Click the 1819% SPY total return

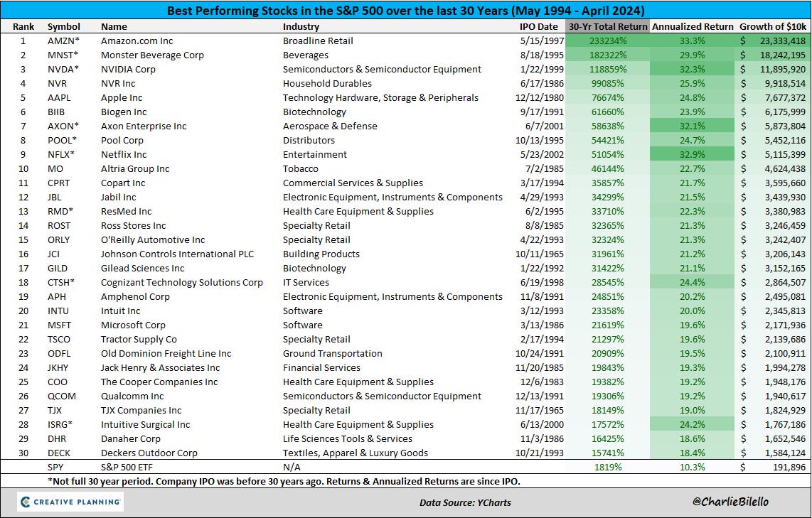pos(609,468)
